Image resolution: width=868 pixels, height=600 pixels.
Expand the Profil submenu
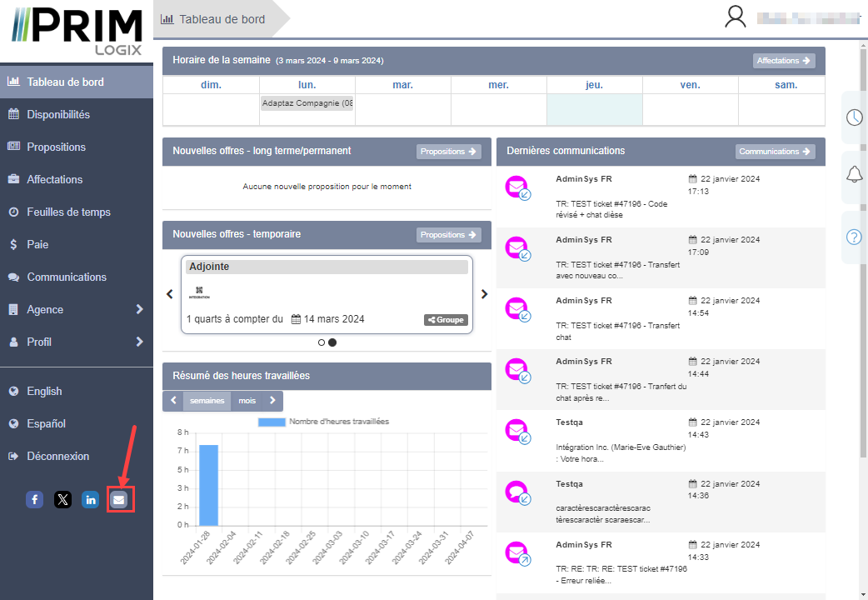pos(77,342)
